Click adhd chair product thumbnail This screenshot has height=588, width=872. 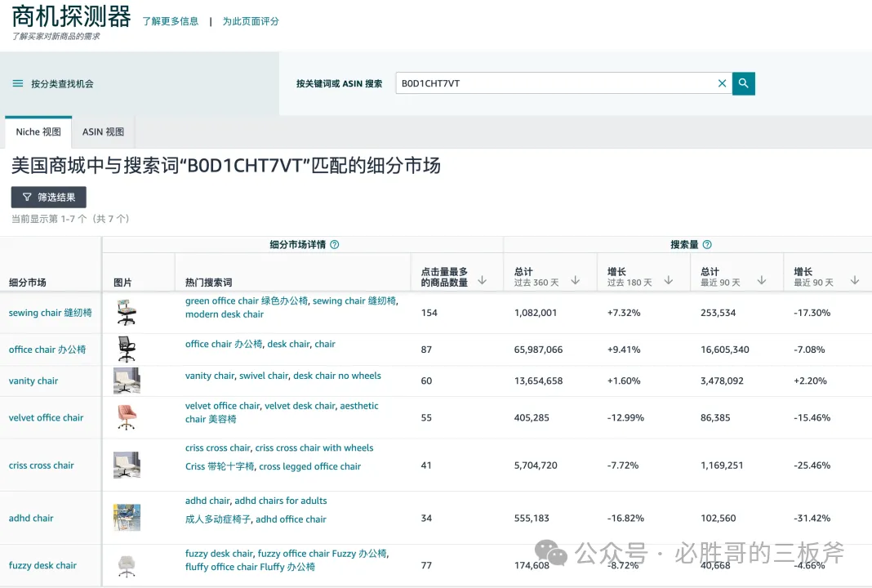(127, 518)
